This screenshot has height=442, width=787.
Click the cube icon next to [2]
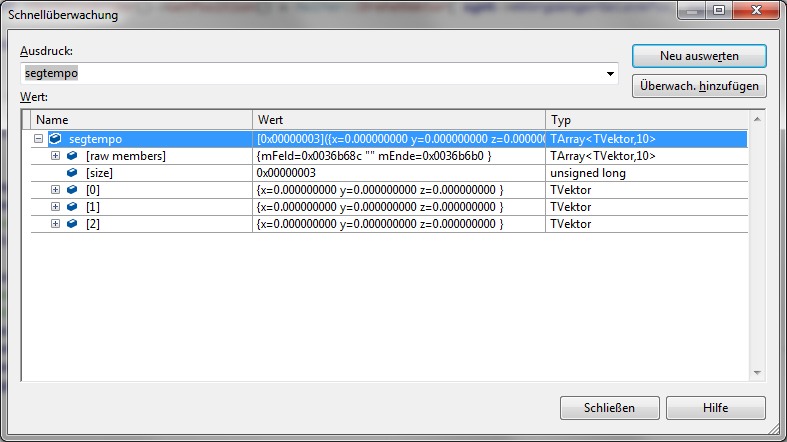72,224
